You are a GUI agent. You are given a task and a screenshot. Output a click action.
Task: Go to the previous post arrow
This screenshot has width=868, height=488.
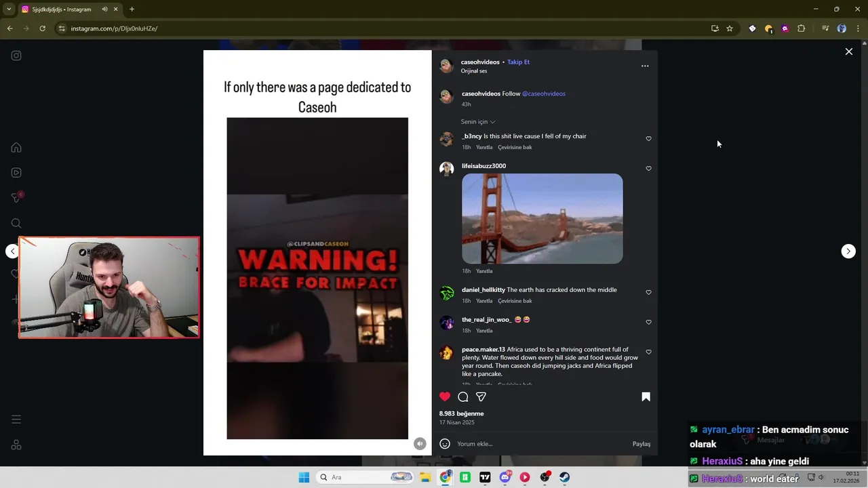(x=12, y=251)
